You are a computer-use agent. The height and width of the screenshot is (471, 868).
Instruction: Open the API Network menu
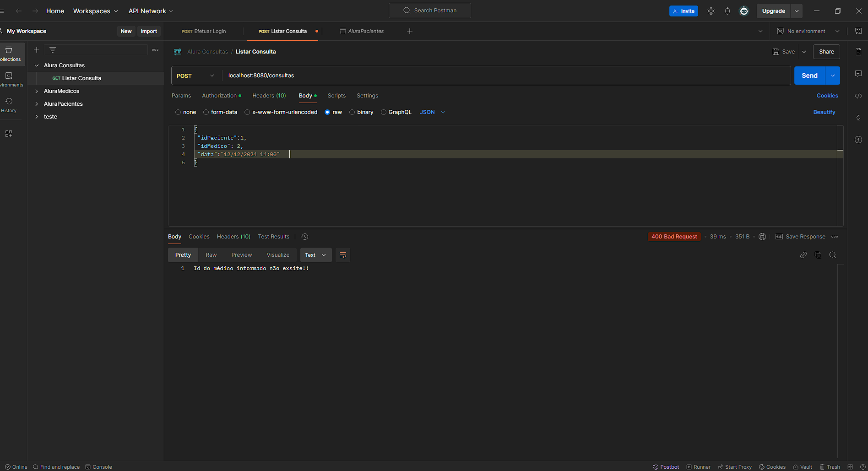151,11
